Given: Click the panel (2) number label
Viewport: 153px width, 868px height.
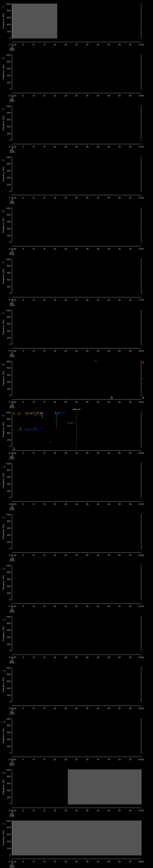Looking at the screenshot, I should coord(3,58).
